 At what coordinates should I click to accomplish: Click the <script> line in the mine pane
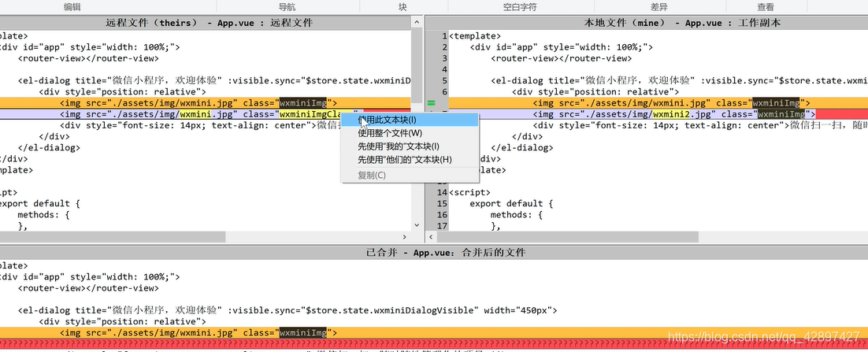pyautogui.click(x=469, y=192)
